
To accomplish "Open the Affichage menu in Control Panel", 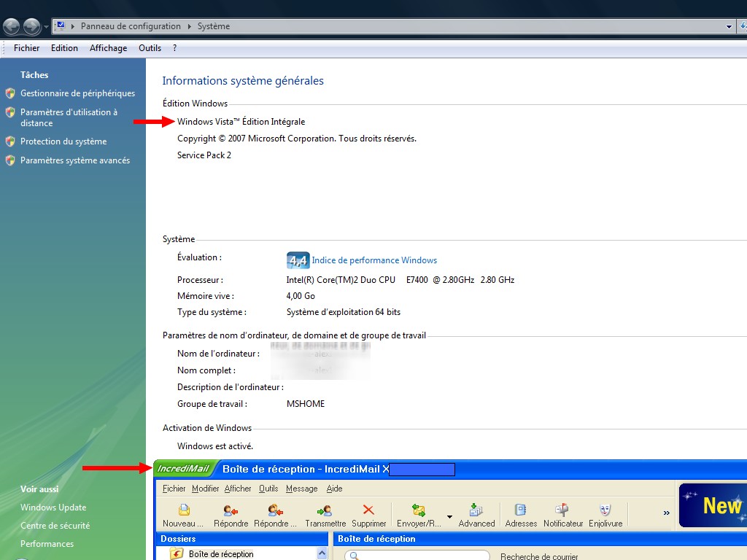I will coord(108,48).
